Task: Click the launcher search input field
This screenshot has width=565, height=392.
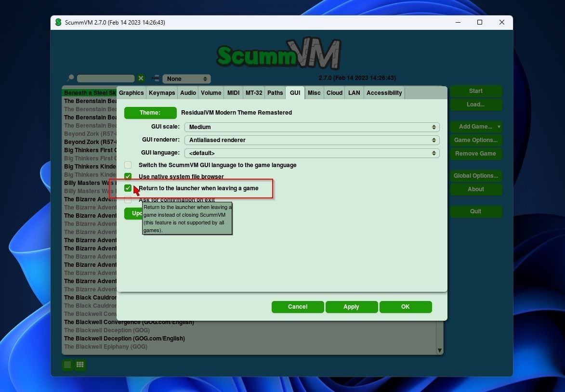Action: 105,78
